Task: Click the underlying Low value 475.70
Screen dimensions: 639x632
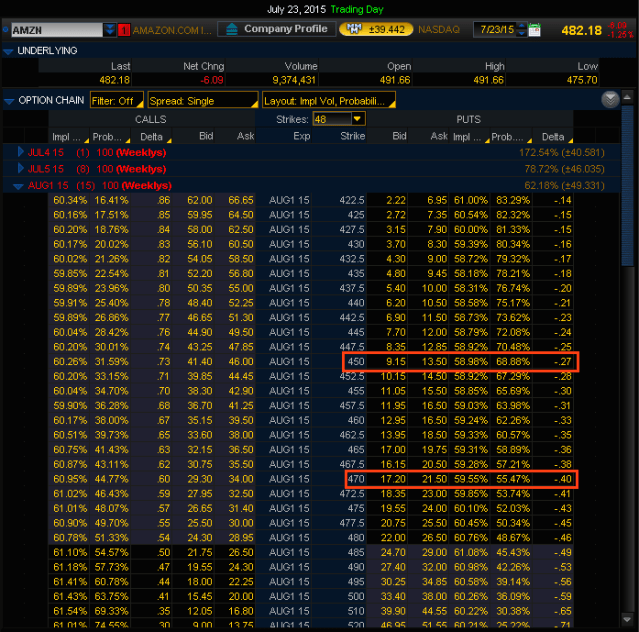Action: coord(582,80)
